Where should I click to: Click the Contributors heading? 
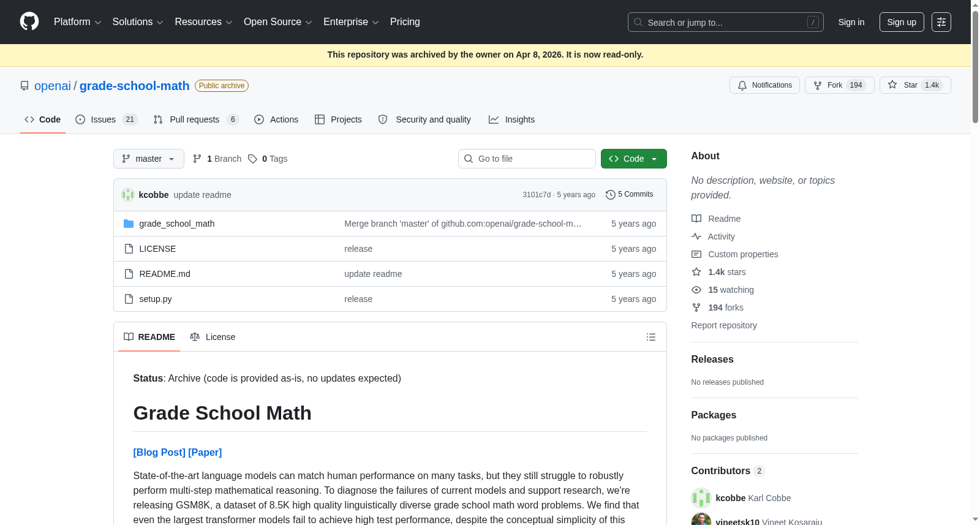point(721,471)
